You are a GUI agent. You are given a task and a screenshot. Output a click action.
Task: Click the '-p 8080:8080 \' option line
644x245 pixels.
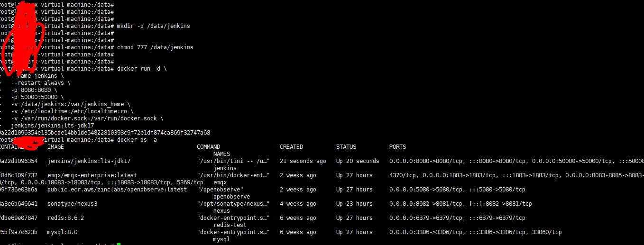point(34,90)
